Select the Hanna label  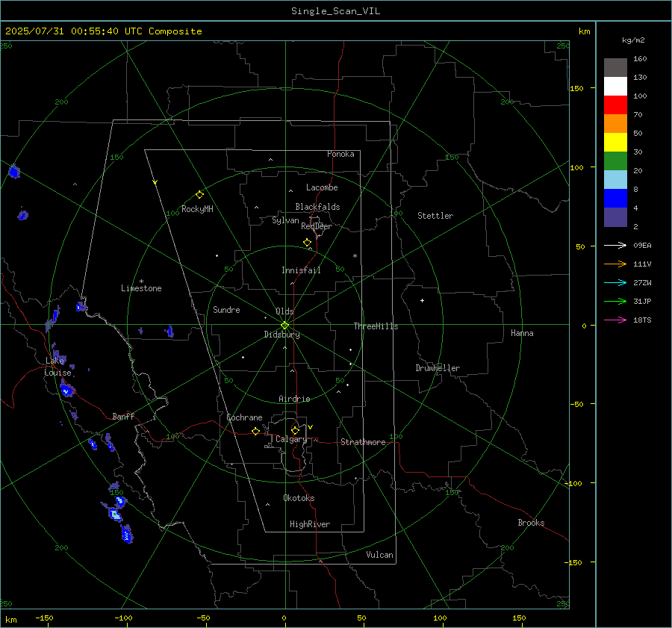[x=522, y=333]
